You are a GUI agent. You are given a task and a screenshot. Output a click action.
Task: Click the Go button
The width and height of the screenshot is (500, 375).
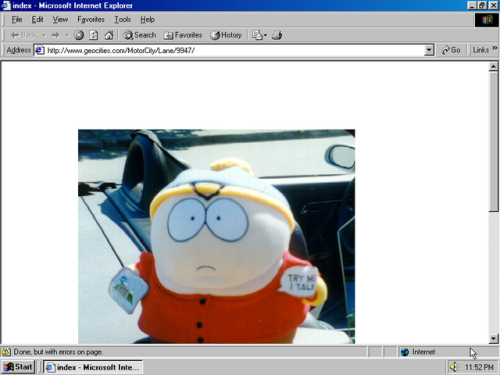point(451,50)
